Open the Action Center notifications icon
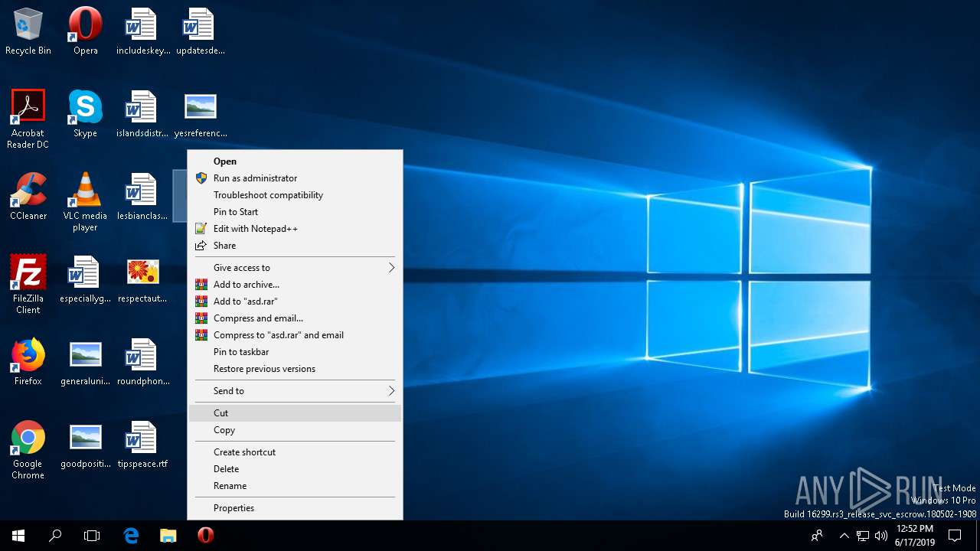Image resolution: width=980 pixels, height=551 pixels. point(955,536)
